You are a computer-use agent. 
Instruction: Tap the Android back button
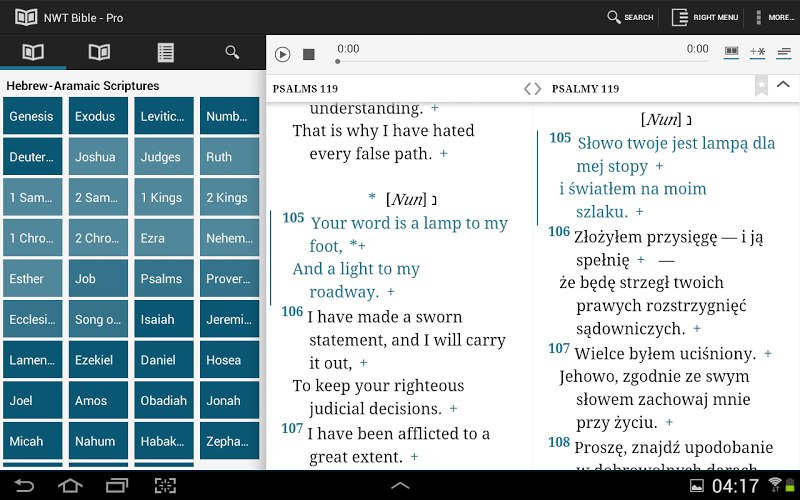pyautogui.click(x=24, y=485)
